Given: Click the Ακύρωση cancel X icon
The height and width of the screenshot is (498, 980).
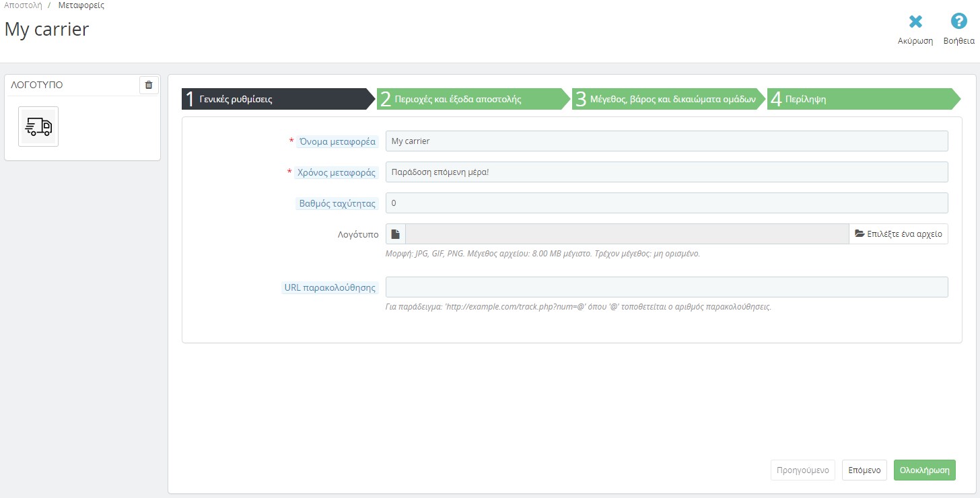Looking at the screenshot, I should coord(915,22).
